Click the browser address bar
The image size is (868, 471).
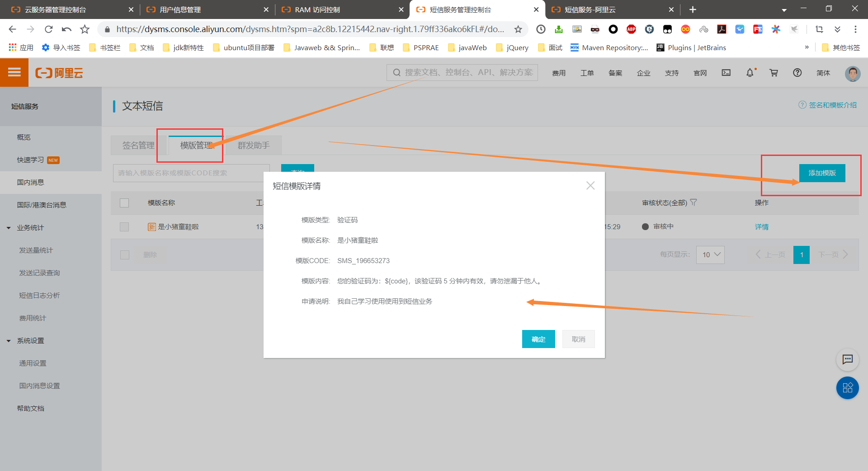310,29
